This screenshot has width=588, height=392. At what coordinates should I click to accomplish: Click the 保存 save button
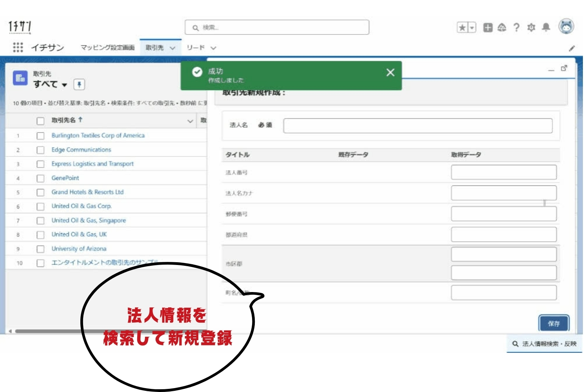click(554, 323)
